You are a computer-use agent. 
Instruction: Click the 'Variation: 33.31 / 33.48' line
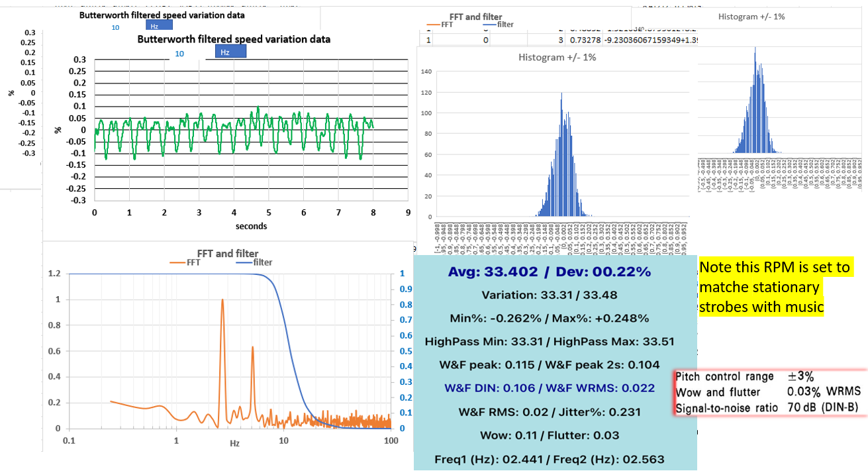click(549, 295)
